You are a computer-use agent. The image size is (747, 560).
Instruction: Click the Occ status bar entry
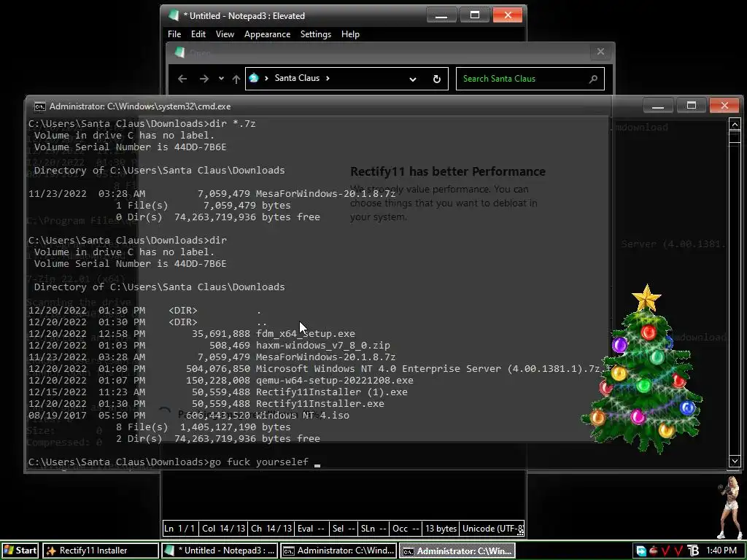406,529
